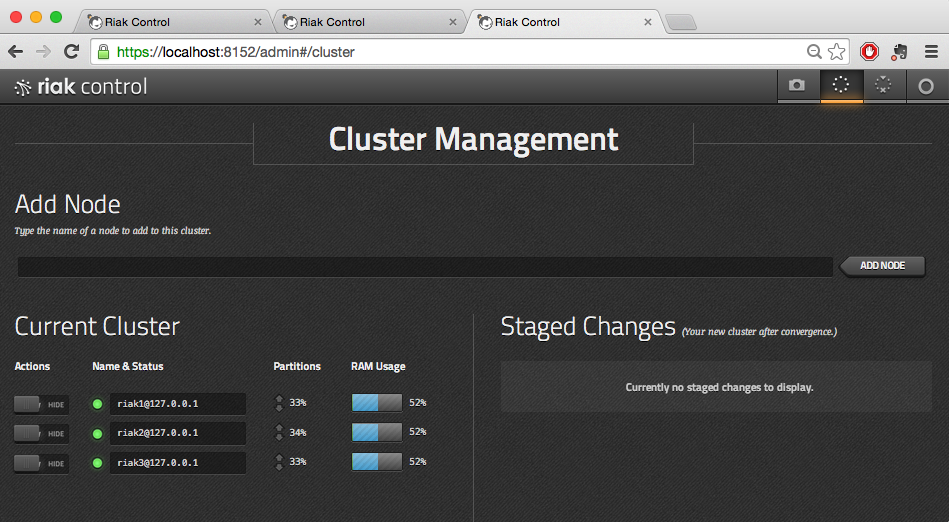
Task: Click the zoom magnifier in address bar
Action: 814,51
